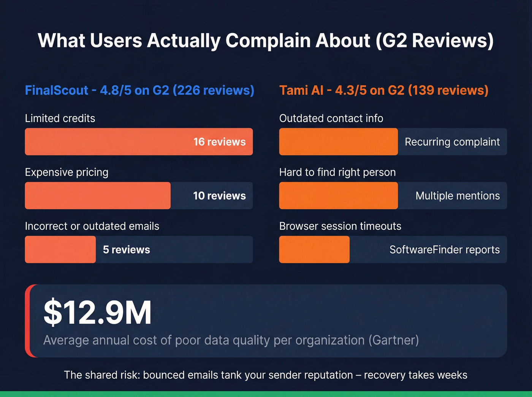The image size is (532, 397).
Task: Click the 'Recurring complaint' text
Action: (452, 142)
